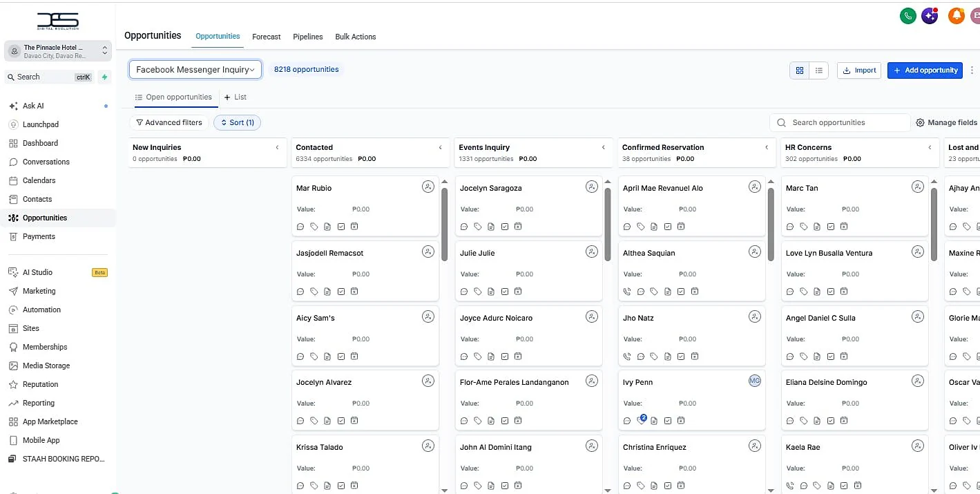Open the John Al Domini Itang opportunity
This screenshot has width=980, height=494.
coord(528,463)
